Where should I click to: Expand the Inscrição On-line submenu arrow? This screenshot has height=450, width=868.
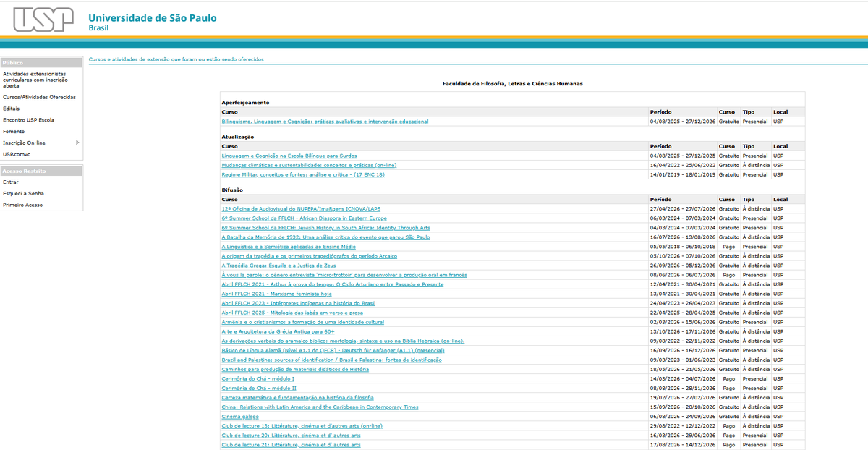point(77,143)
